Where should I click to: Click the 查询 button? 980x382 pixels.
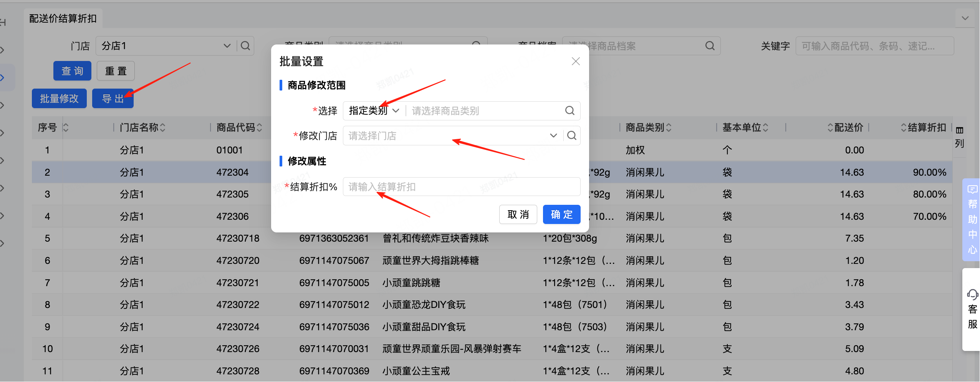(72, 71)
